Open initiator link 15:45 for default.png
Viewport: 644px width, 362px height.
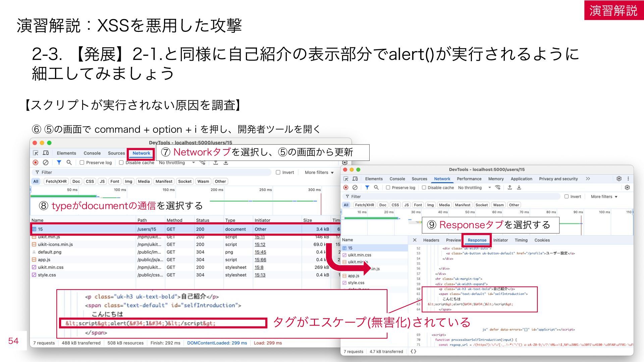click(260, 252)
